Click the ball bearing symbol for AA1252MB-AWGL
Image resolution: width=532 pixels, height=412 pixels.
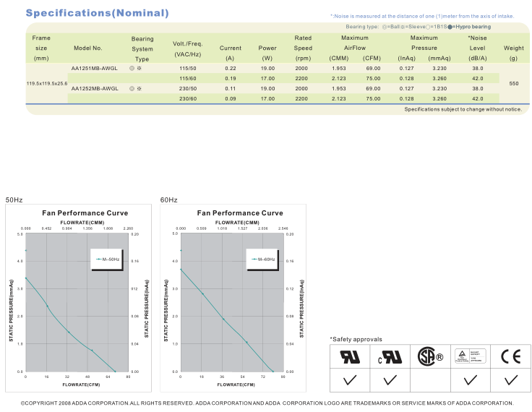(132, 89)
